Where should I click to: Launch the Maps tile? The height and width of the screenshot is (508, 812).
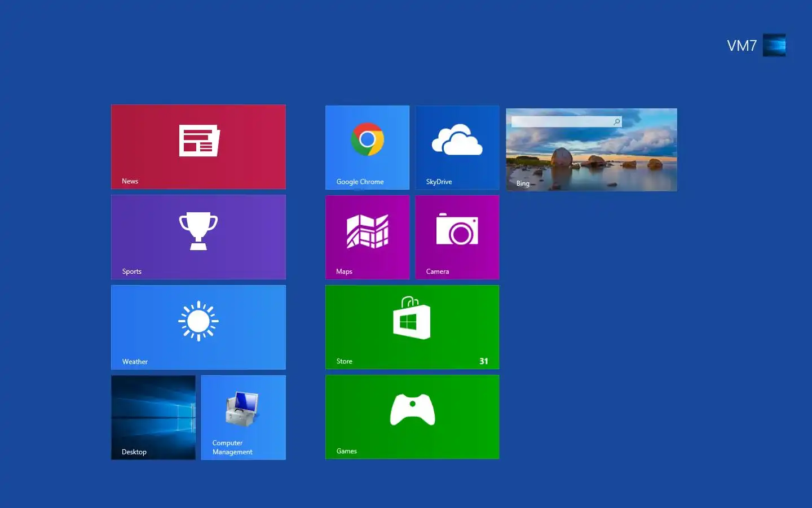[368, 237]
